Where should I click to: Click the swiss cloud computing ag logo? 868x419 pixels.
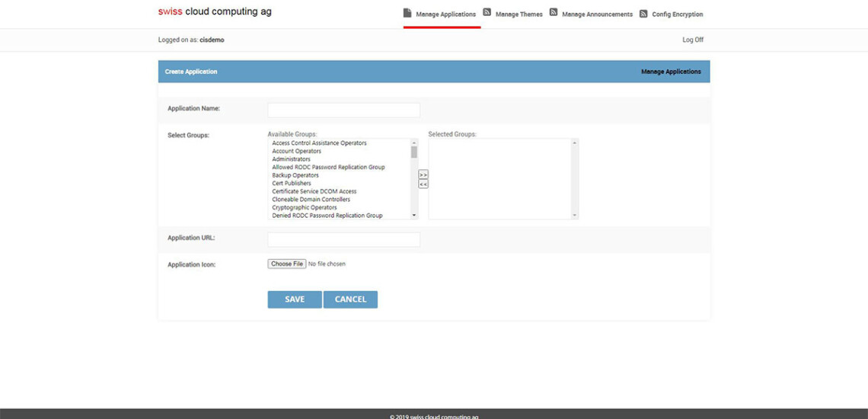click(215, 11)
